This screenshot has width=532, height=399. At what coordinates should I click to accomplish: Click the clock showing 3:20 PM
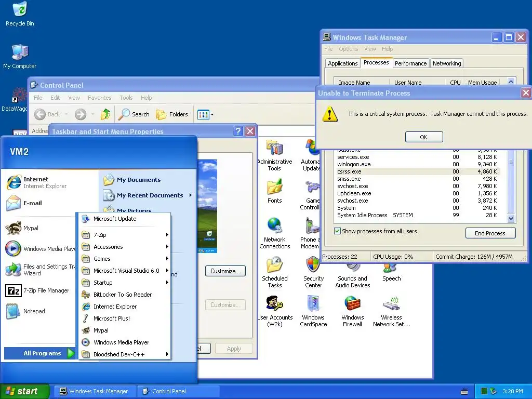pos(512,391)
